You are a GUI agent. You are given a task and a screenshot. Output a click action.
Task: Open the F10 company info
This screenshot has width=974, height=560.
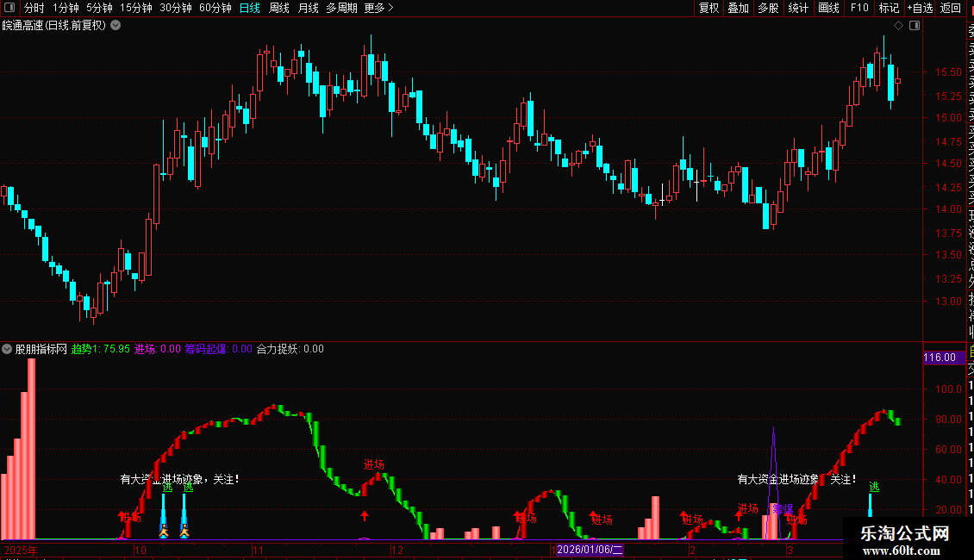click(x=859, y=8)
